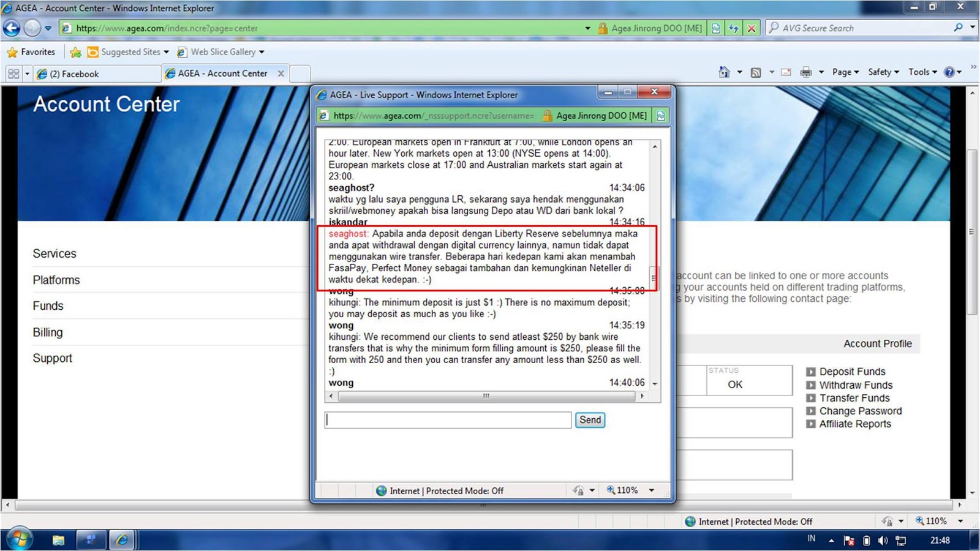Click the browser Forward arrow button
The width and height of the screenshot is (980, 551).
click(32, 28)
